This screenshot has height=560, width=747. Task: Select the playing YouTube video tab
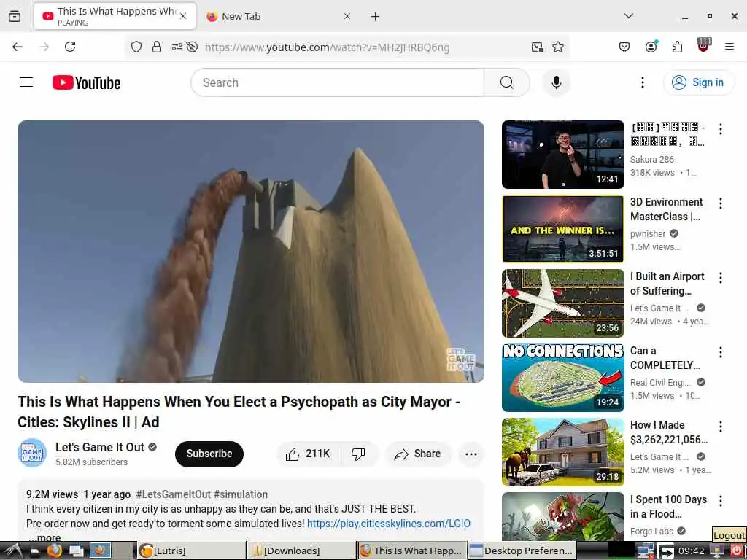click(115, 16)
